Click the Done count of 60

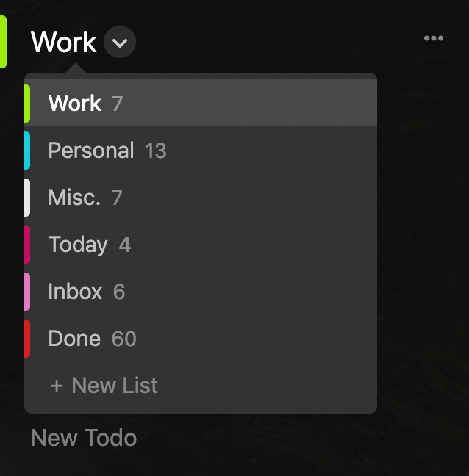[x=124, y=339]
